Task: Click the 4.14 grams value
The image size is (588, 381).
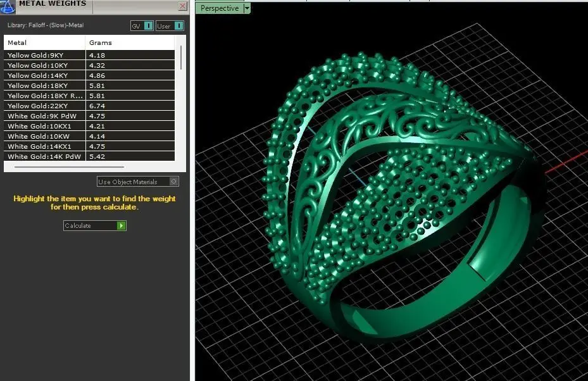Action: [x=97, y=136]
